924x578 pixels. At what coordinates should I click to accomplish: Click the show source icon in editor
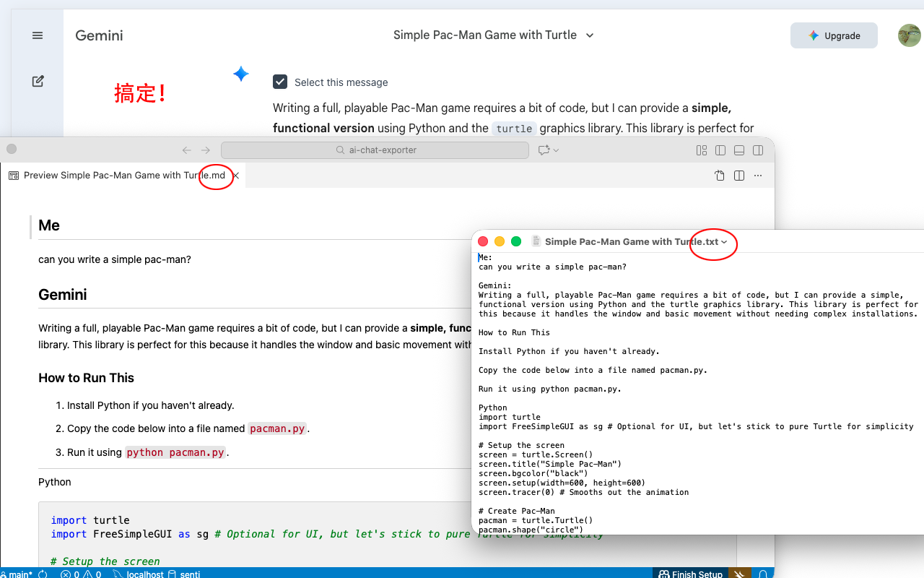[x=720, y=176]
